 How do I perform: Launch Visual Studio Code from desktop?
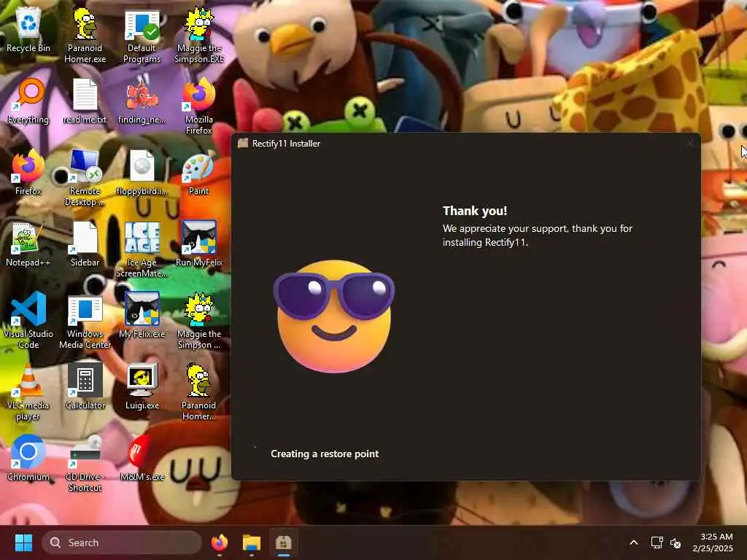[28, 321]
